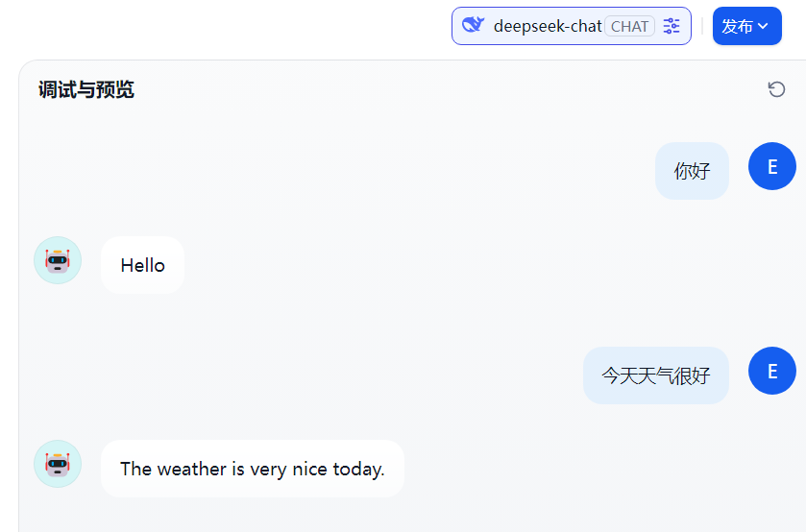Open model parameter settings sliders icon
806x532 pixels.
[672, 26]
